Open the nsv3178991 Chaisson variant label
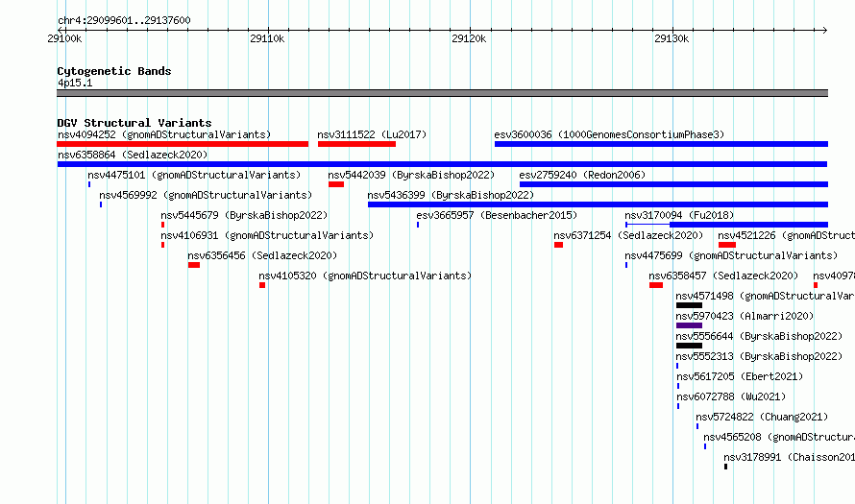 [x=789, y=457]
